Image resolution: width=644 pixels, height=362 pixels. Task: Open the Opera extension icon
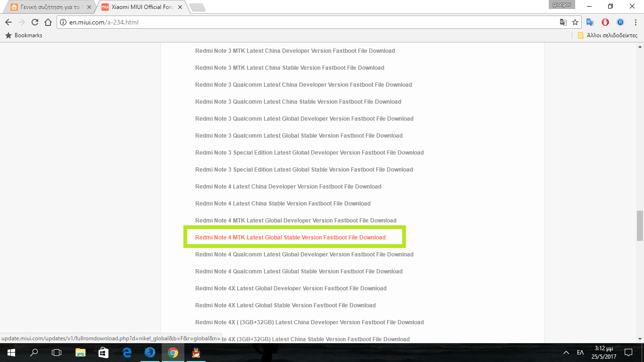(605, 22)
